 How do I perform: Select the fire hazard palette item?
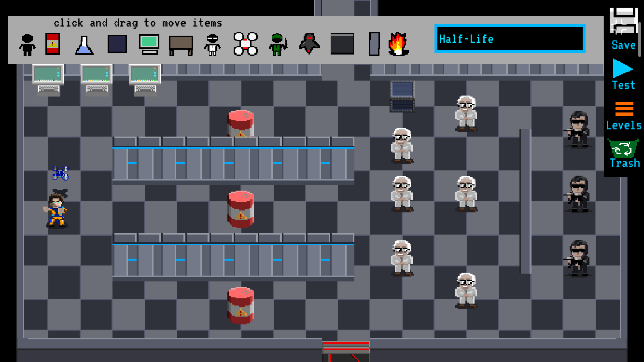point(399,44)
